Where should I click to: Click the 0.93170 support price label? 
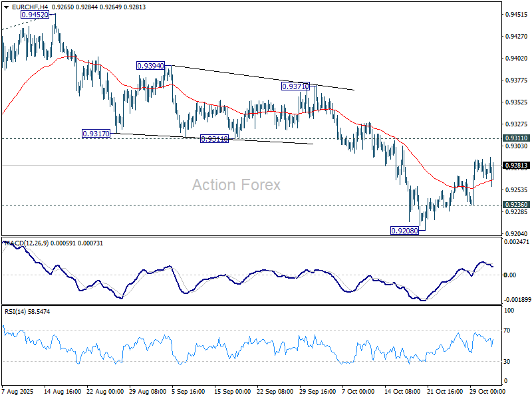click(95, 134)
